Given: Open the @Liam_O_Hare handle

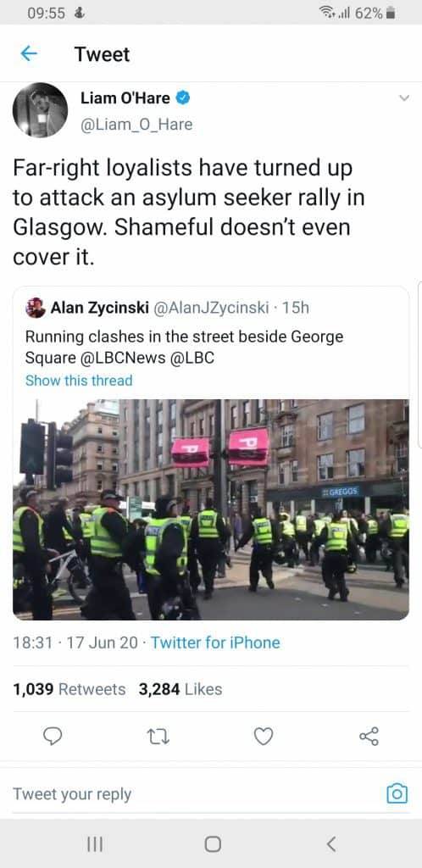Looking at the screenshot, I should [x=136, y=124].
